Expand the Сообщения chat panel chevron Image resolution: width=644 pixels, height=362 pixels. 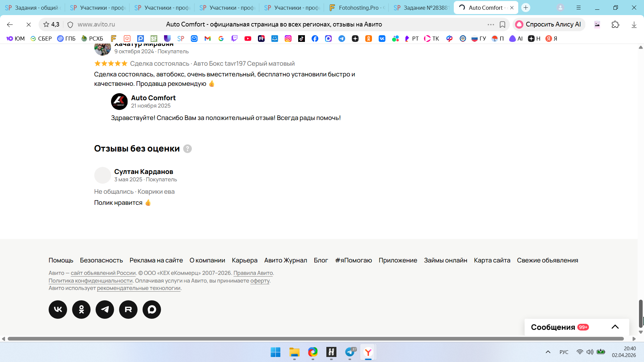pyautogui.click(x=615, y=327)
